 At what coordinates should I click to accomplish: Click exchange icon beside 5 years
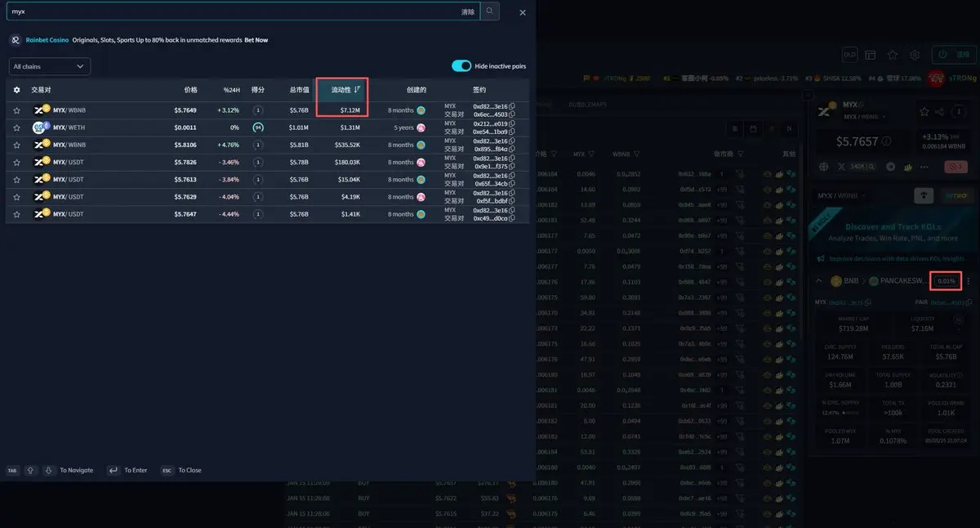point(421,128)
